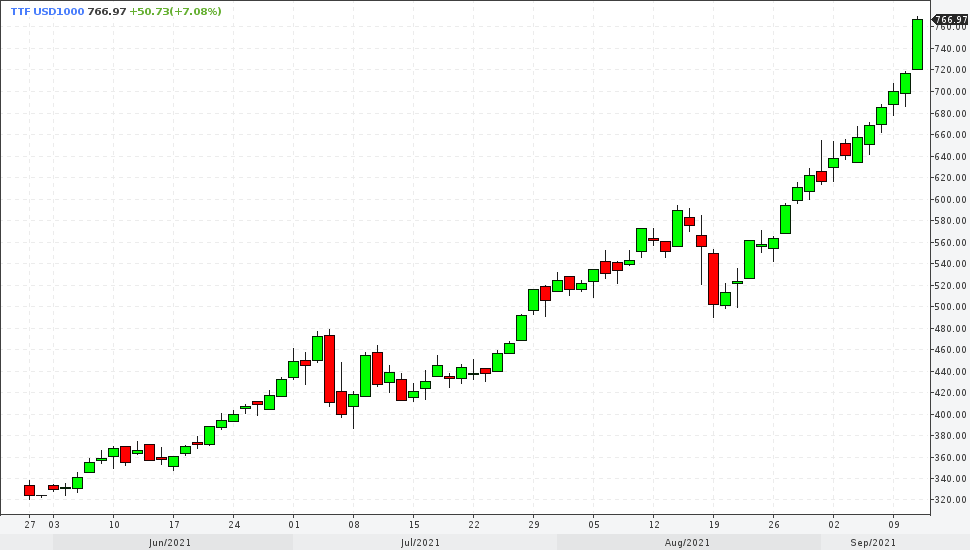Click the 520.00 price axis label
This screenshot has height=550, width=970.
951,286
